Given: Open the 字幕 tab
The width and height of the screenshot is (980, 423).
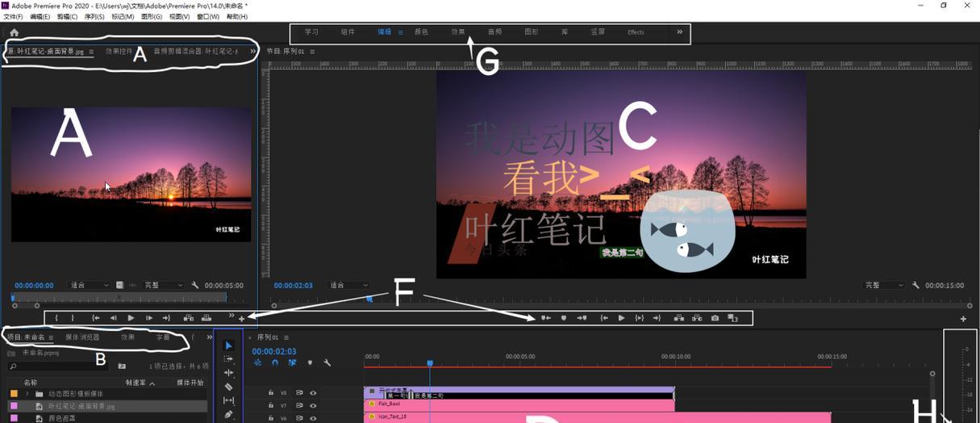Looking at the screenshot, I should tap(163, 337).
